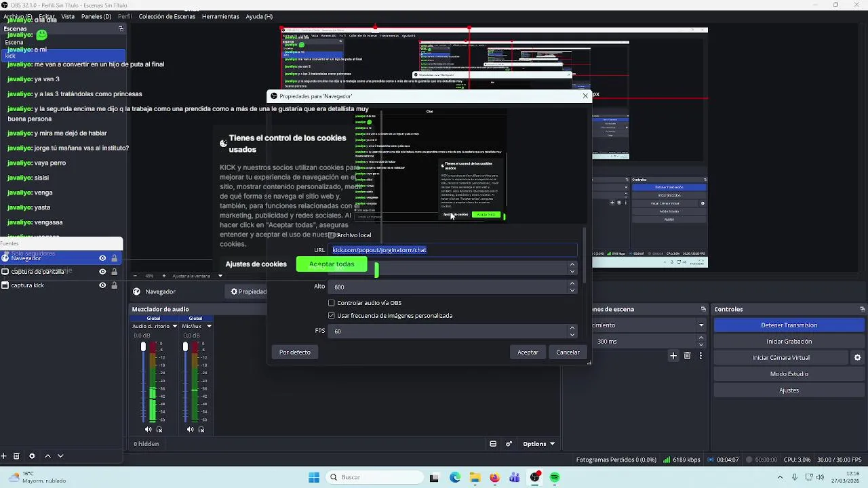Open the scene transition type dropdown
868x488 pixels.
701,325
